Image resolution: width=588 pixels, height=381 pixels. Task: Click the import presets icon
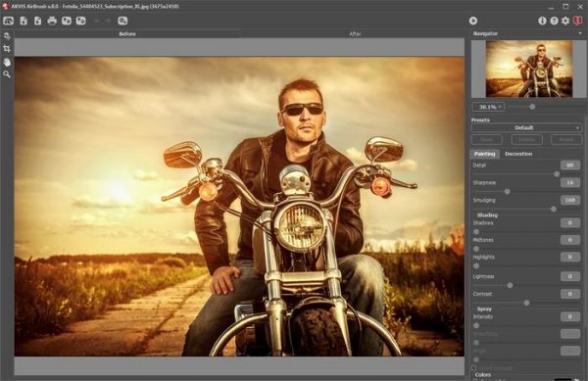67,21
